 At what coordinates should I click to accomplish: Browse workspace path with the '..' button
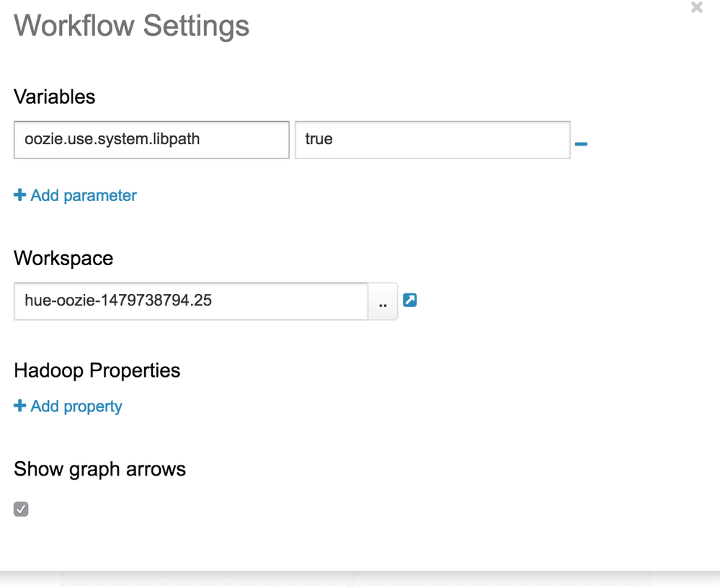click(383, 301)
